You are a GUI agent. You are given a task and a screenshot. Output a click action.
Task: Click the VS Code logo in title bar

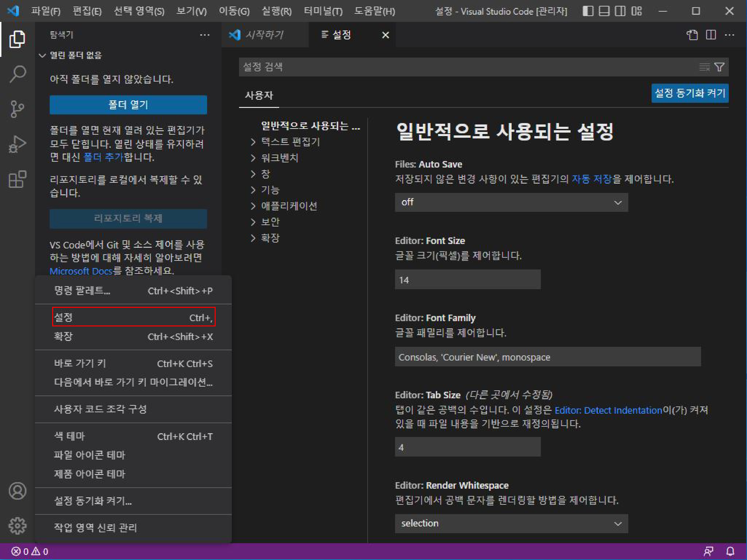pyautogui.click(x=13, y=11)
